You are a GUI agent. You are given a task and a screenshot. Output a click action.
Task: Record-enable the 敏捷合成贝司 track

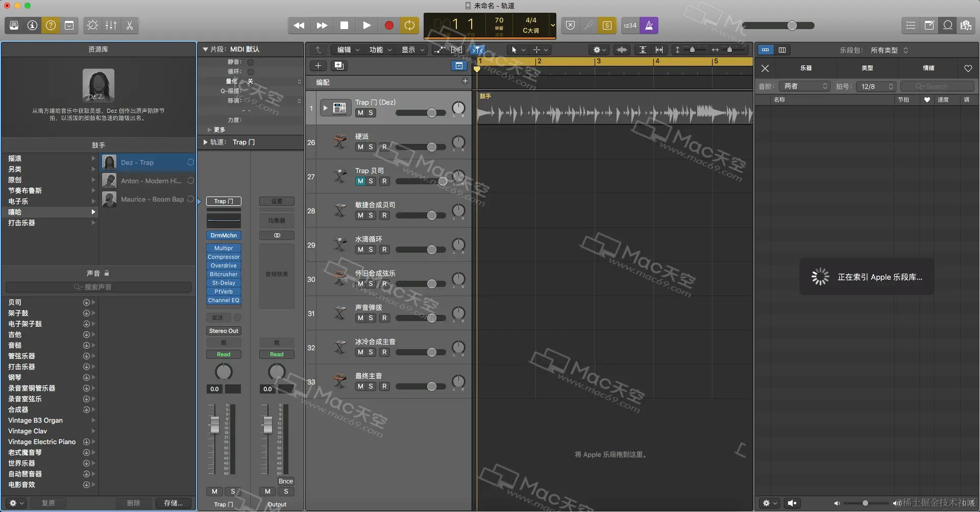384,215
